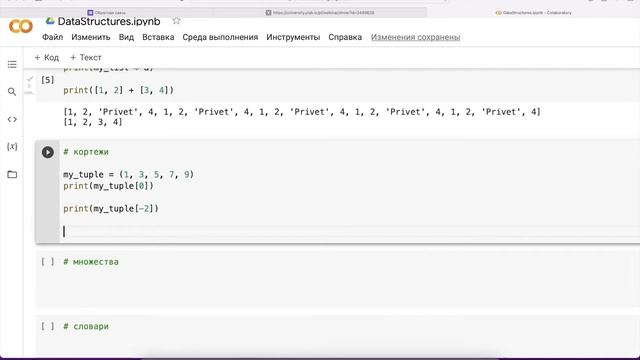Open the Инструменты menu
Image resolution: width=640 pixels, height=360 pixels.
point(293,37)
